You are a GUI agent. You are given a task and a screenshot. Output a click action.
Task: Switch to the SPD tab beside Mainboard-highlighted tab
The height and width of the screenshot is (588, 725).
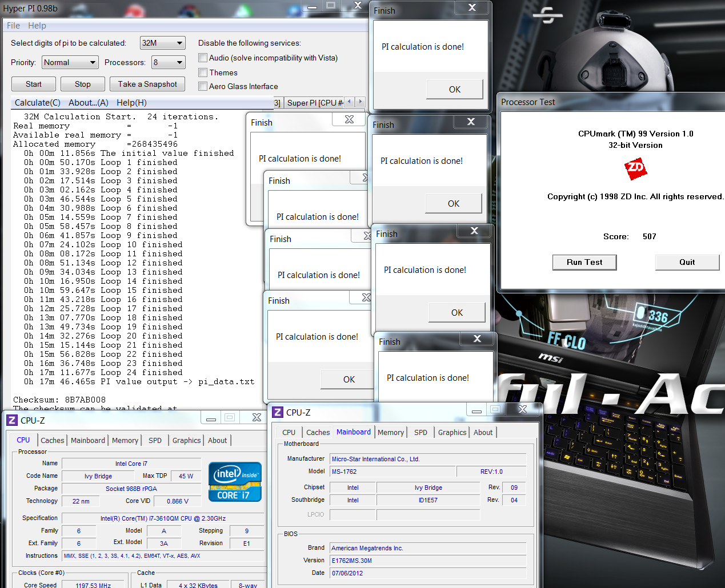(x=420, y=432)
